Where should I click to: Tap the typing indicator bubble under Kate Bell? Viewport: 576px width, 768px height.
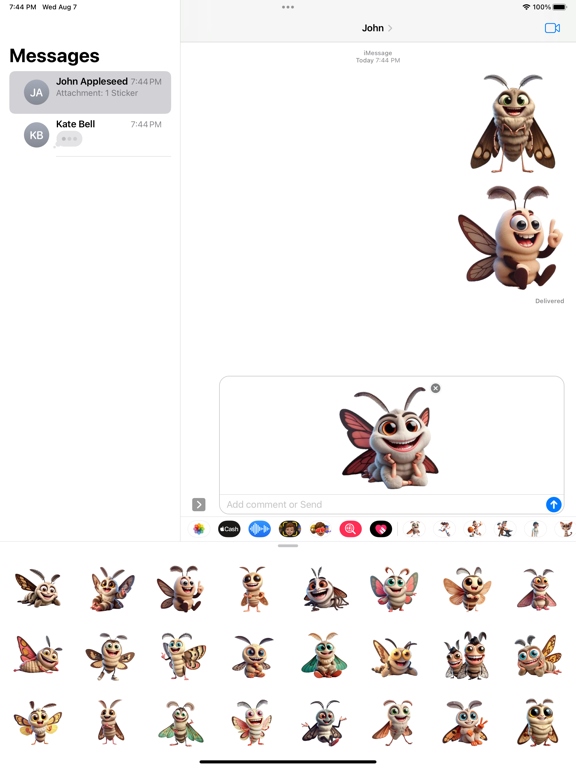pyautogui.click(x=68, y=139)
